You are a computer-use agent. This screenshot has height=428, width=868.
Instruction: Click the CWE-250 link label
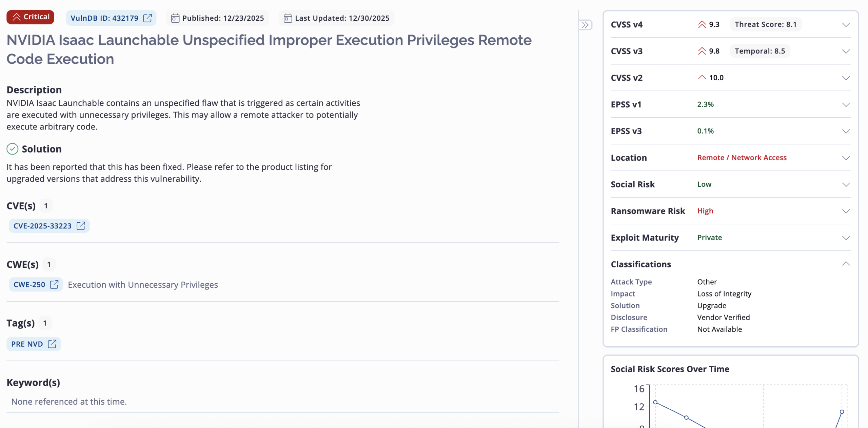(29, 285)
